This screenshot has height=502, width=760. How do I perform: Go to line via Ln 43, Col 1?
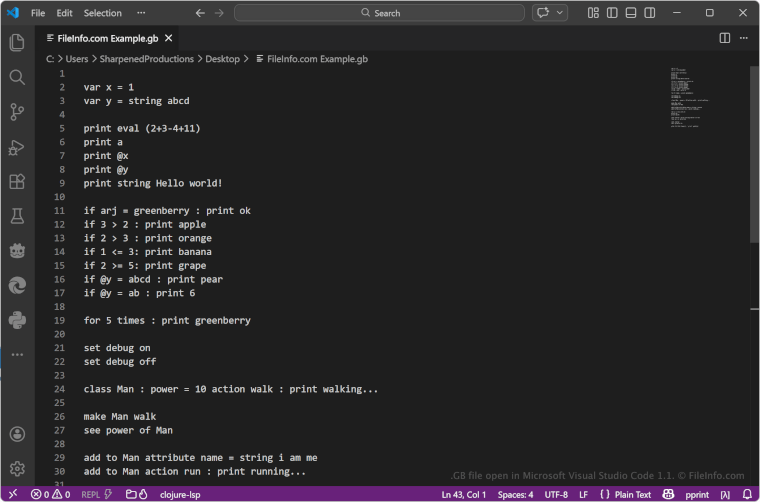tap(463, 494)
